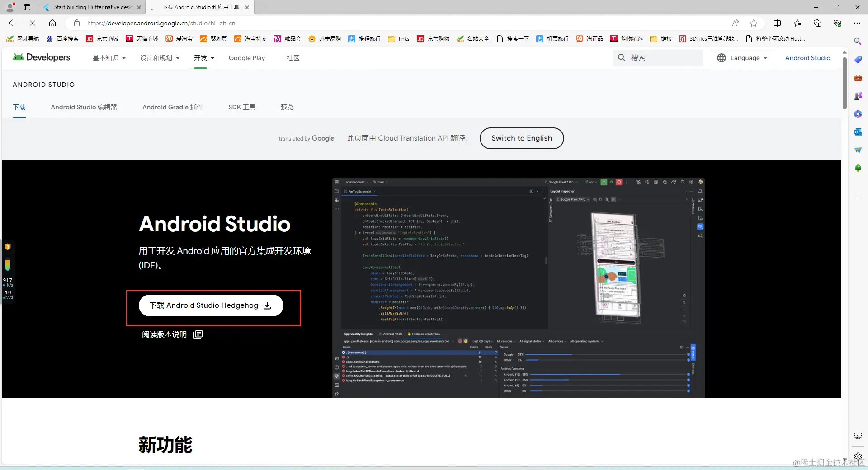
Task: Open the Language dropdown
Action: pyautogui.click(x=742, y=58)
